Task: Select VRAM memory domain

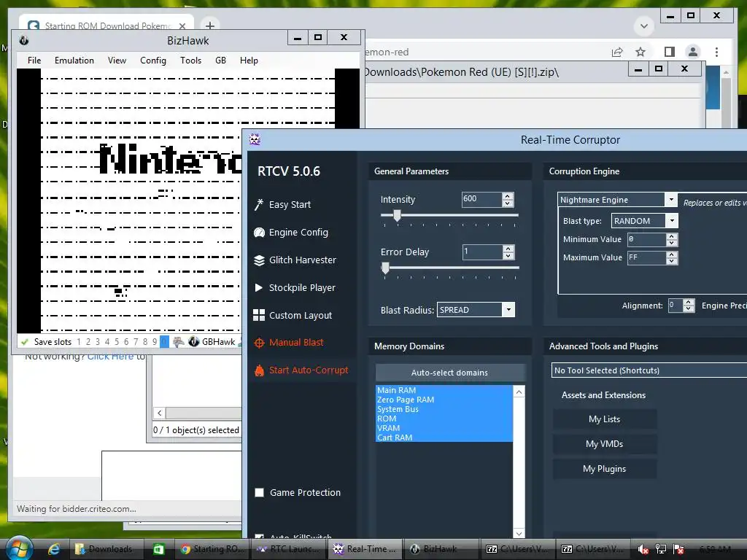Action: pos(444,428)
